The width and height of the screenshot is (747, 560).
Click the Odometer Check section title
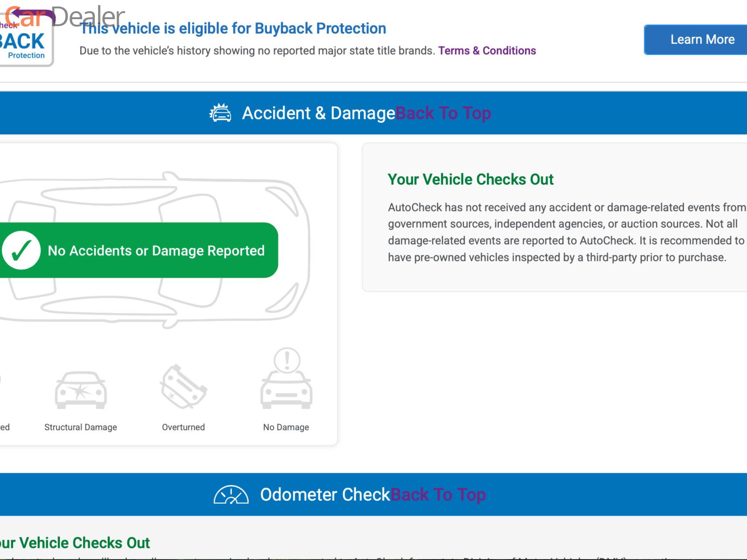point(324,495)
